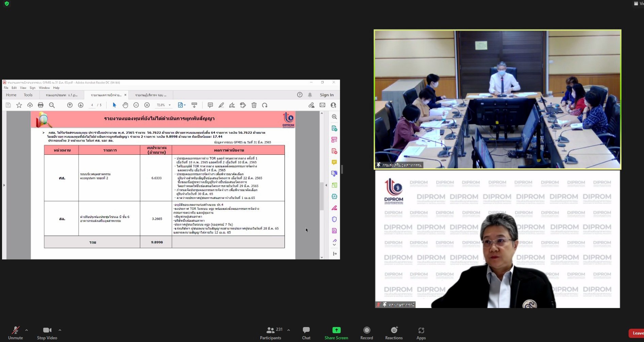Image resolution: width=644 pixels, height=342 pixels.
Task: Open the zoom percentage dropdown
Action: pyautogui.click(x=170, y=105)
